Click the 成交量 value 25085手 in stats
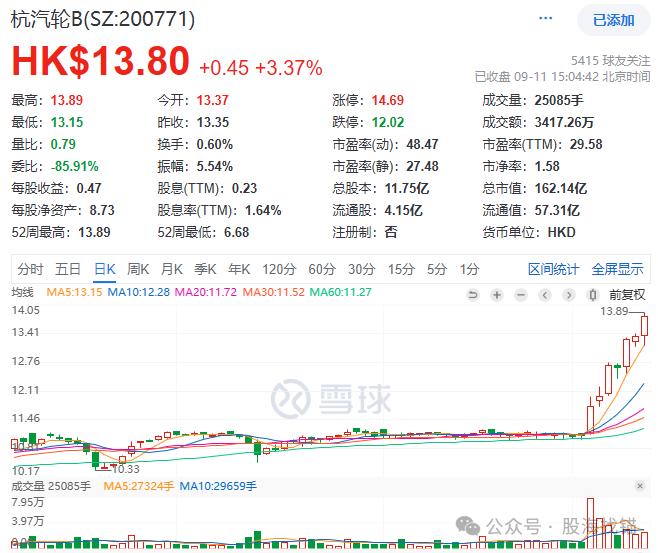 pos(559,100)
